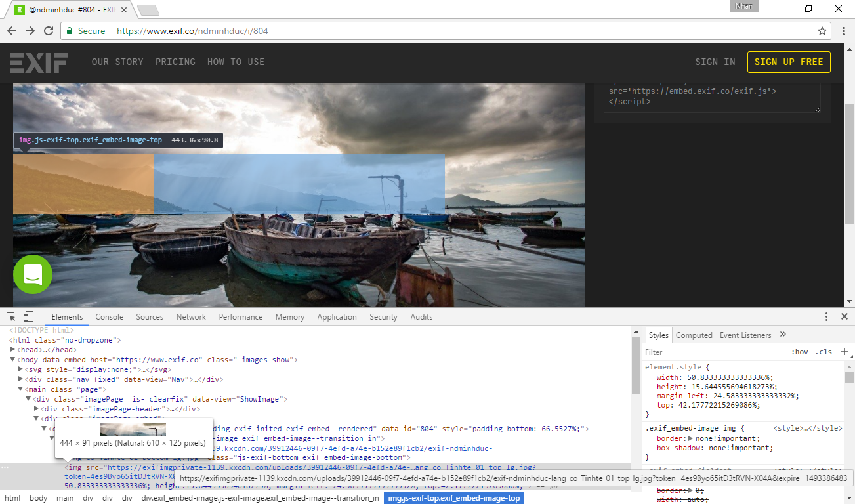This screenshot has width=855, height=504.
Task: Click the box-shadow none!important declaration
Action: pyautogui.click(x=715, y=448)
